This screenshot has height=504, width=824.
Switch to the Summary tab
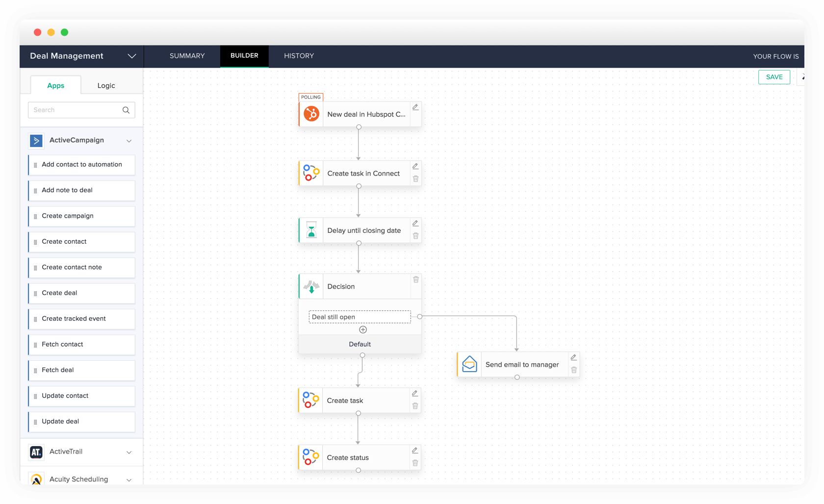(187, 56)
